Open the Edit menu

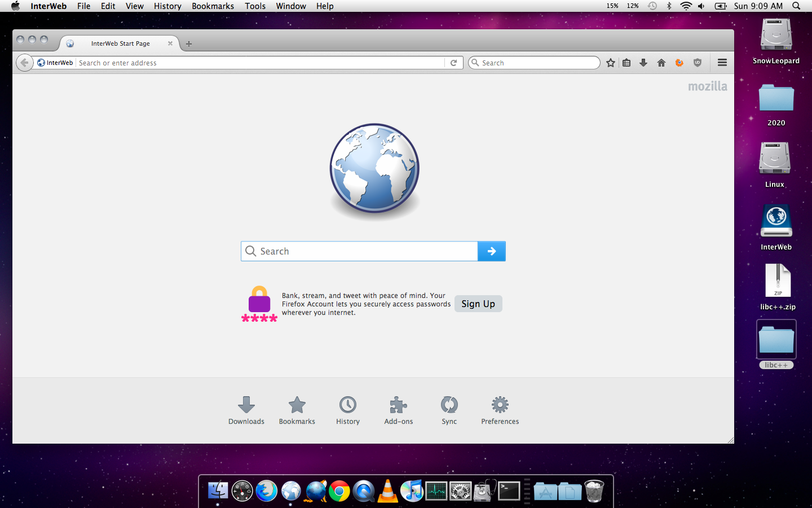108,6
